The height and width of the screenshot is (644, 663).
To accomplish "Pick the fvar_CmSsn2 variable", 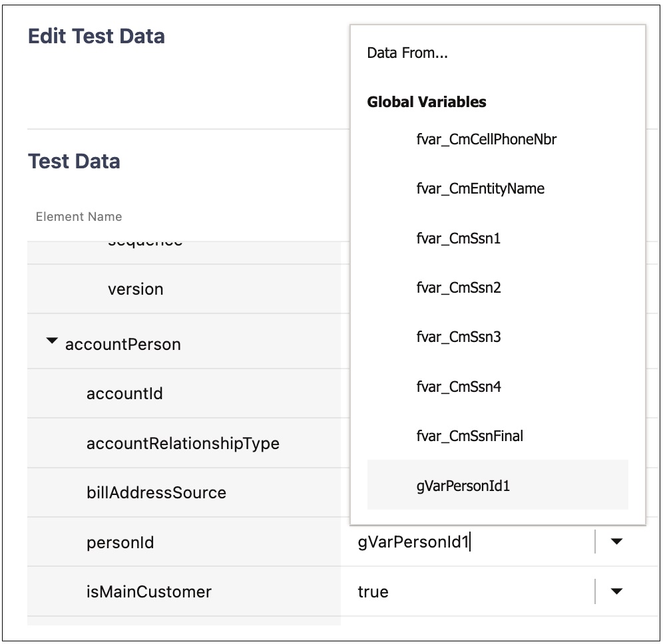I will pos(458,288).
